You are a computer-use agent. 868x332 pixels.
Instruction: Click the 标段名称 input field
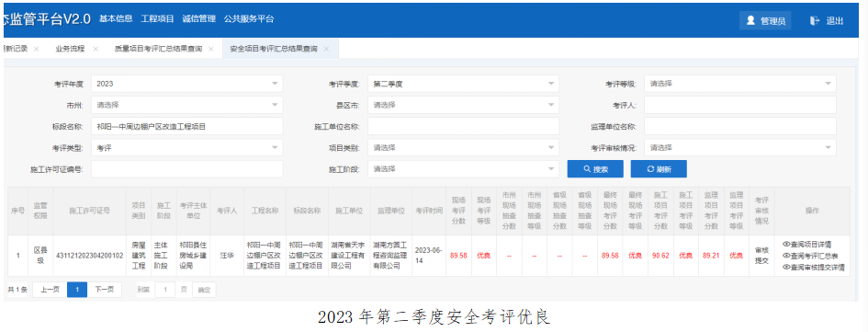(187, 126)
